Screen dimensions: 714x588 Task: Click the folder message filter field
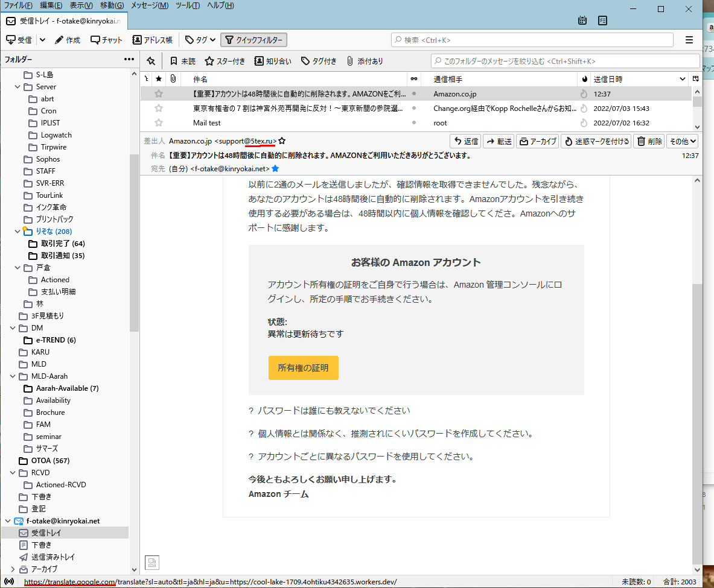pyautogui.click(x=565, y=61)
